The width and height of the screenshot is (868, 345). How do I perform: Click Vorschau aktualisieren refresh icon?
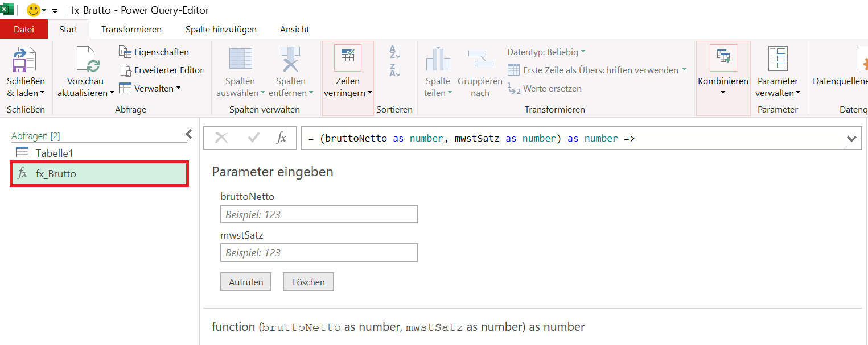pos(88,59)
